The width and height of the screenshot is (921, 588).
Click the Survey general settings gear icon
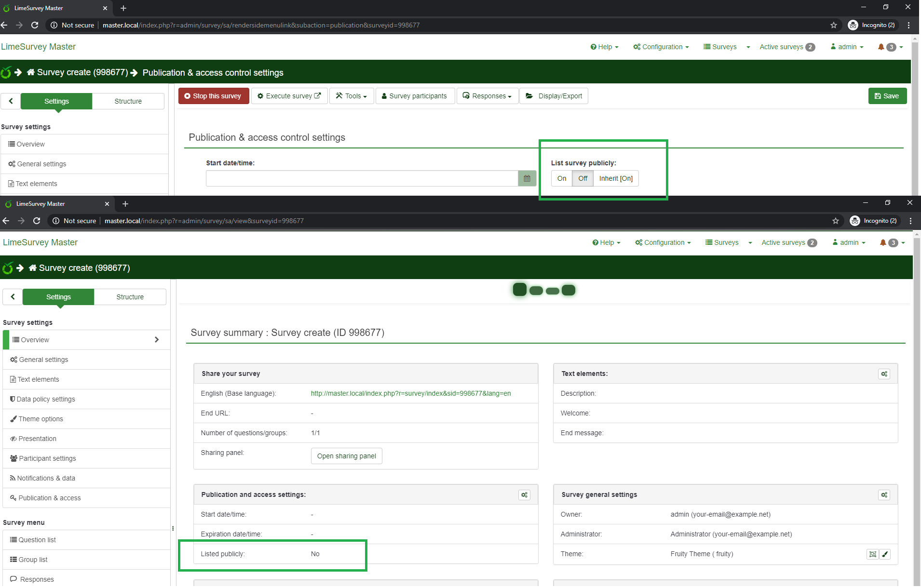click(884, 495)
